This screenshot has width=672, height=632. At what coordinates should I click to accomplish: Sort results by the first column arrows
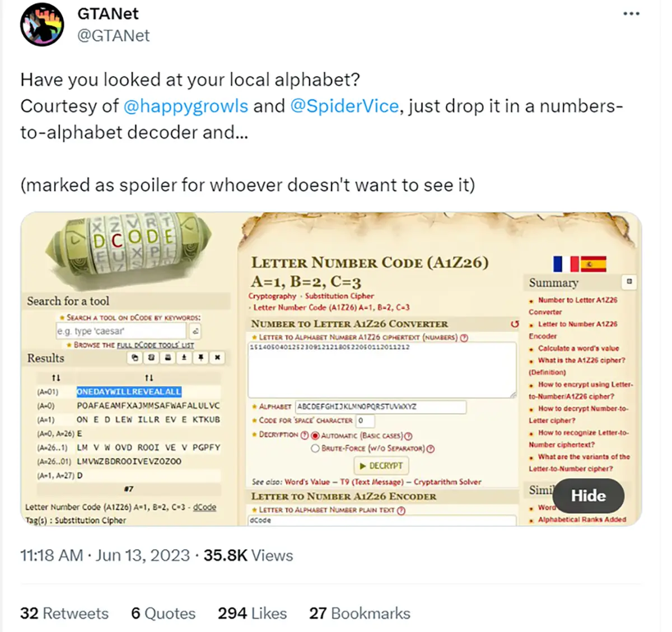[x=55, y=378]
